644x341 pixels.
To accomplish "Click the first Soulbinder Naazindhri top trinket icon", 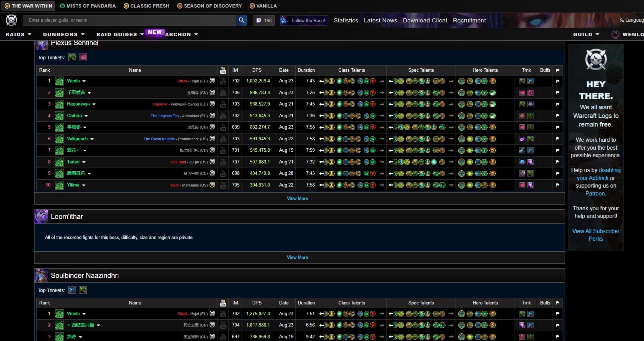I will (72, 290).
